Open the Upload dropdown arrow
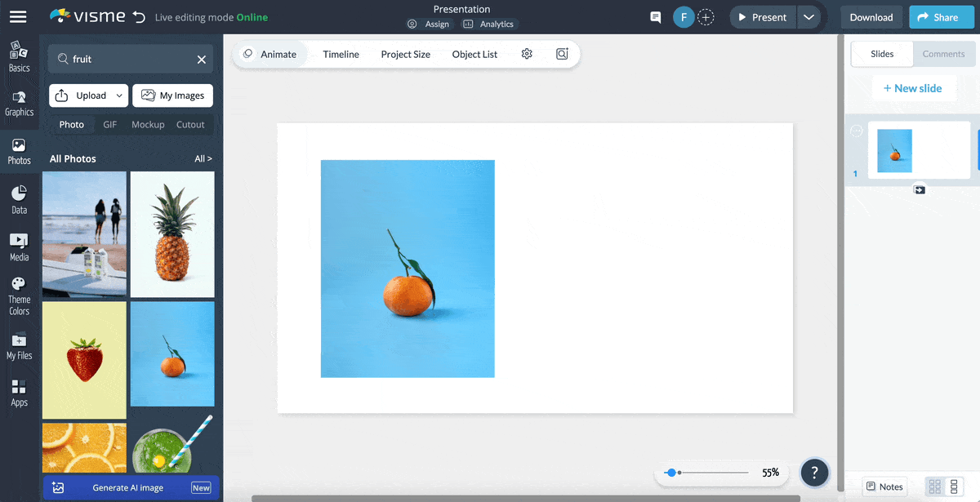The image size is (980, 502). click(x=119, y=96)
